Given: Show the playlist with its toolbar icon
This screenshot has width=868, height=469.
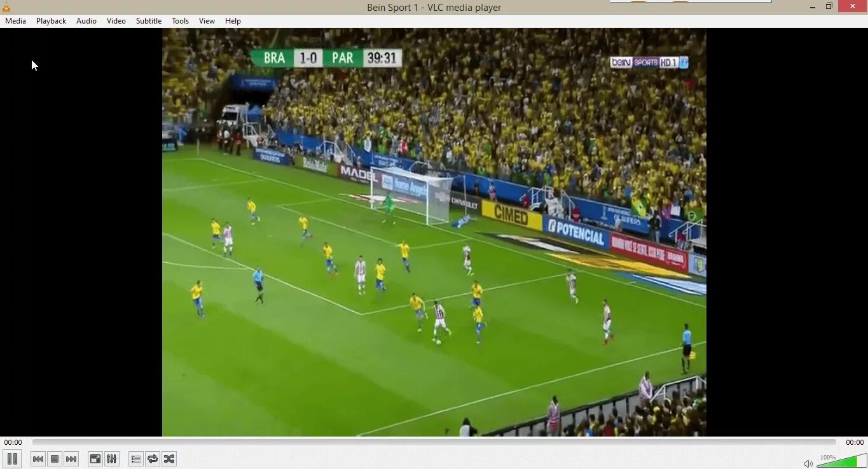Looking at the screenshot, I should pyautogui.click(x=135, y=459).
